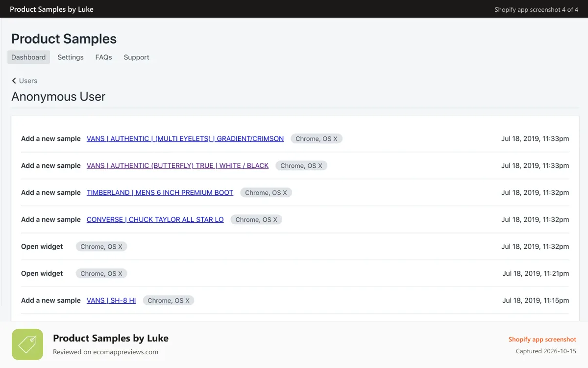588x368 pixels.
Task: Open TIMBERLAND MENS 6 INCH PREMIUM BOOT link
Action: coord(160,192)
